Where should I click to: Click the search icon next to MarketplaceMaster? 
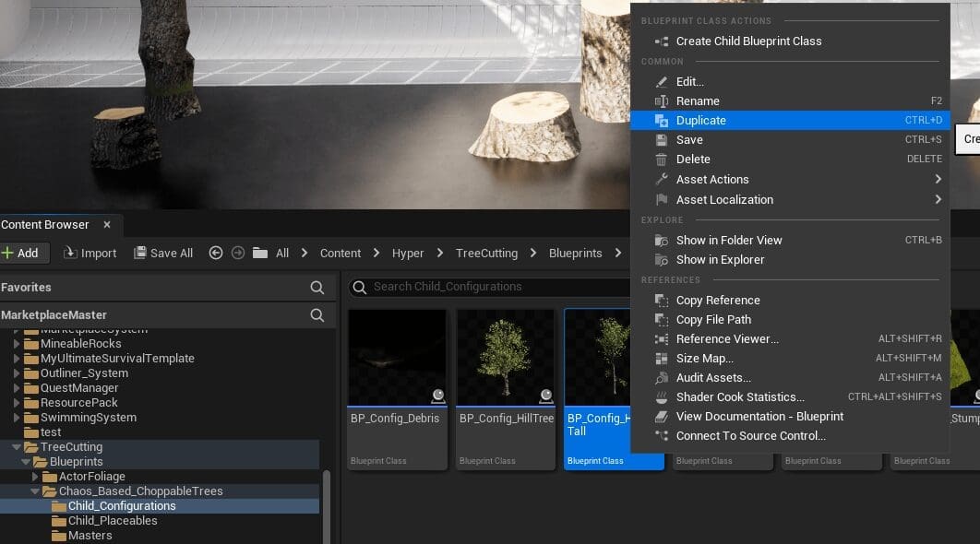[x=317, y=315]
